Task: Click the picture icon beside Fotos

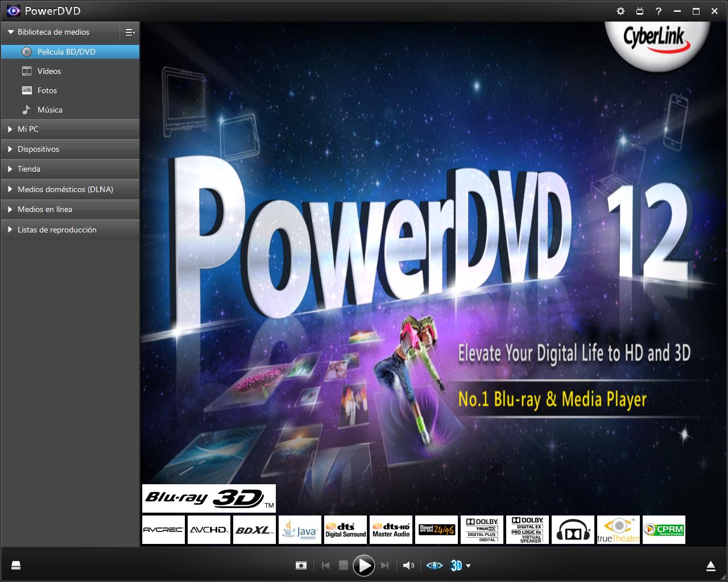Action: 27,90
